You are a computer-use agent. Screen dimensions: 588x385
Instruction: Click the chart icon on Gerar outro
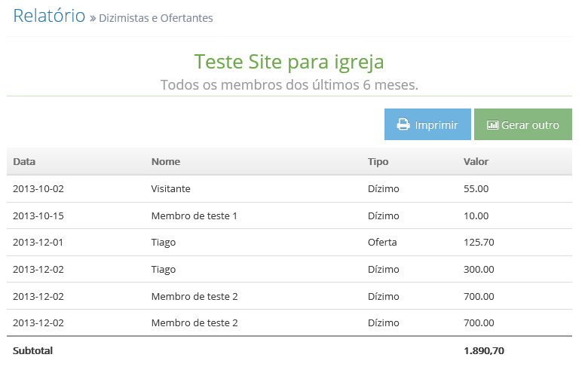tap(492, 125)
